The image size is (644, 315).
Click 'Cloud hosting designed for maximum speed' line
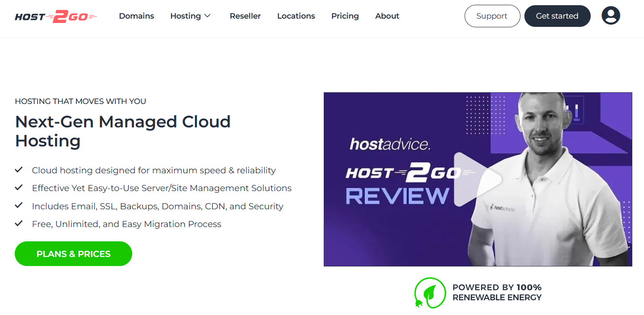(154, 170)
